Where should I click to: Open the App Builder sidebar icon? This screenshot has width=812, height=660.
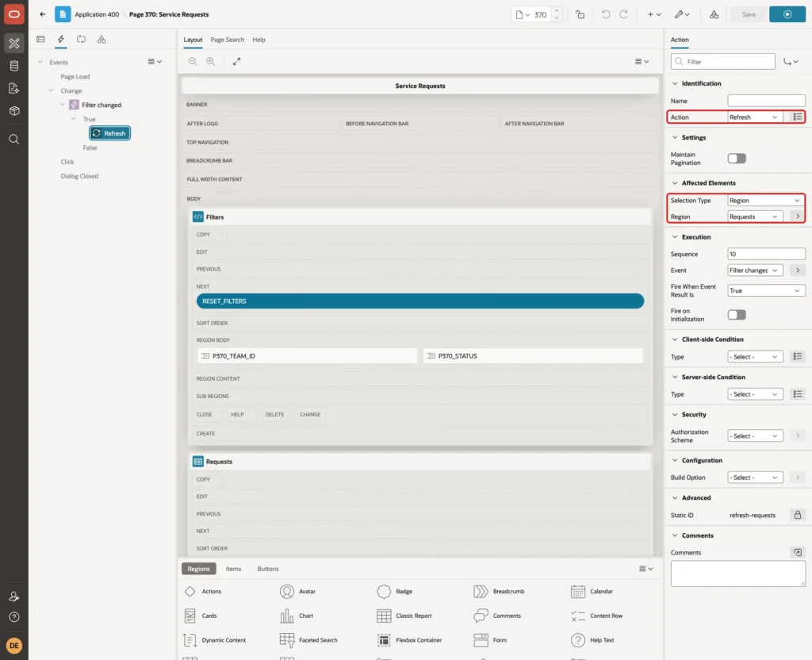pyautogui.click(x=14, y=44)
